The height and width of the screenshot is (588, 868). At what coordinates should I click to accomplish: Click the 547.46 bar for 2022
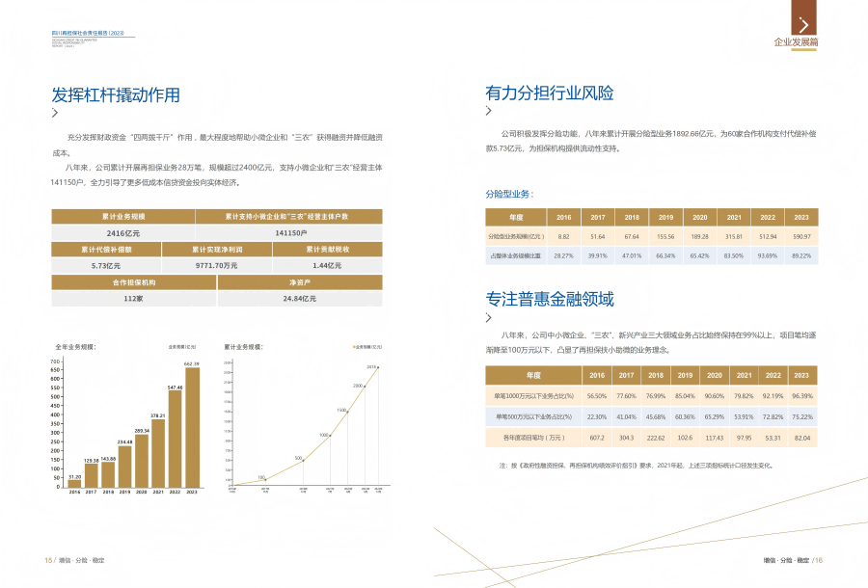[x=175, y=439]
